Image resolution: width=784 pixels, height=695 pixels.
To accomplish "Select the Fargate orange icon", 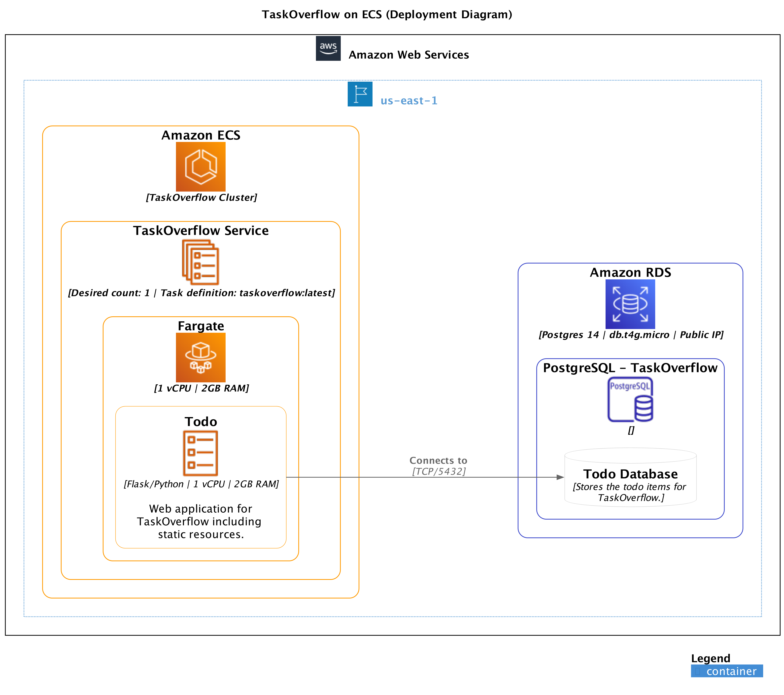I will coord(201,357).
